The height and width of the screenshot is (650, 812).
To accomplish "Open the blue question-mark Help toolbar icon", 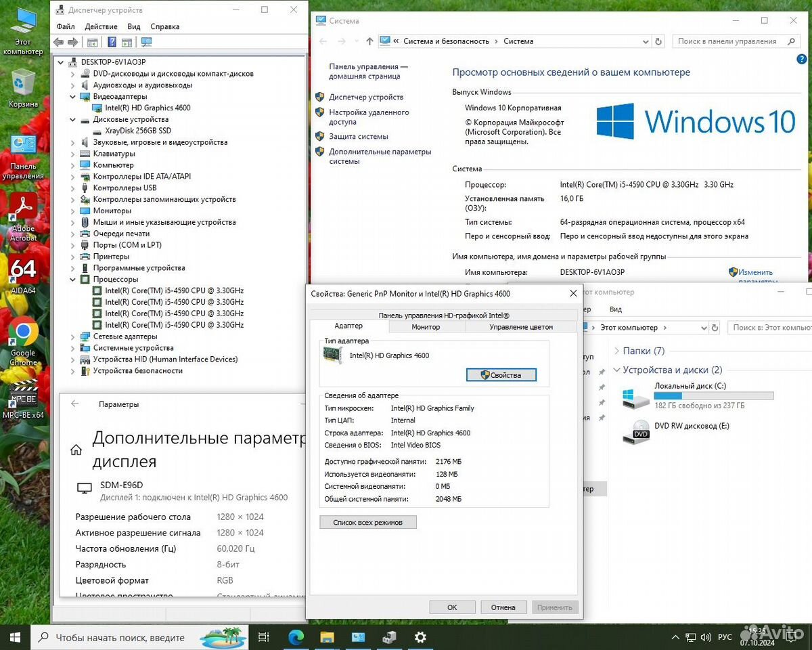I will pos(112,42).
